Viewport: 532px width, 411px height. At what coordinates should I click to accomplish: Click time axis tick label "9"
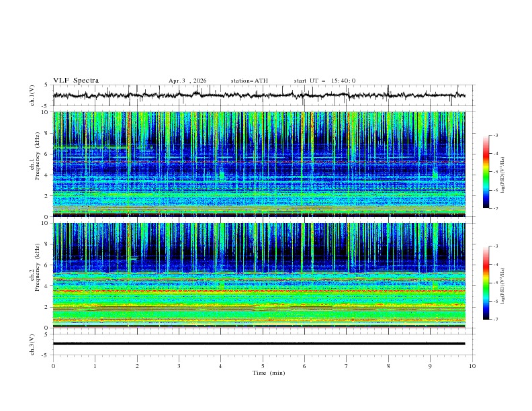click(x=430, y=366)
